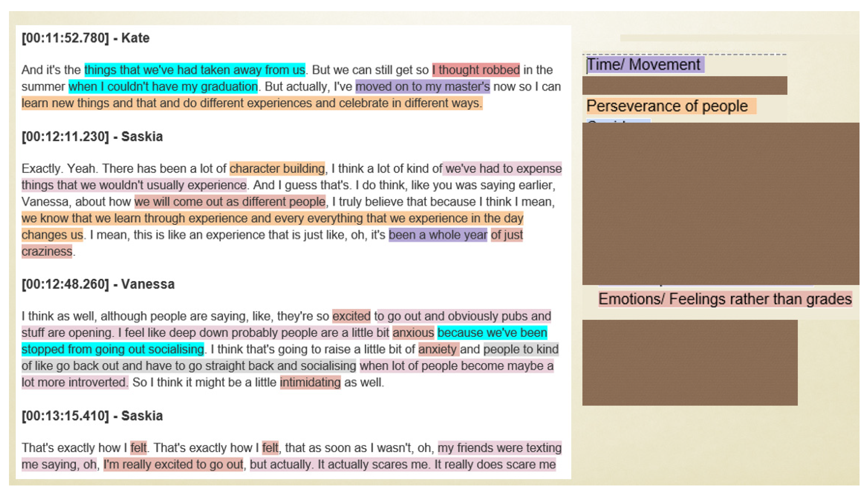Click 'I'm really excited to go out' highlight
The width and height of the screenshot is (868, 495).
coord(173,464)
